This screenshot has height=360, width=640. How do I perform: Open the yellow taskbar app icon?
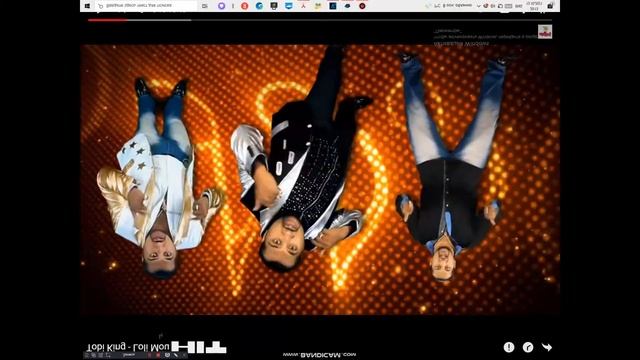[x=318, y=6]
